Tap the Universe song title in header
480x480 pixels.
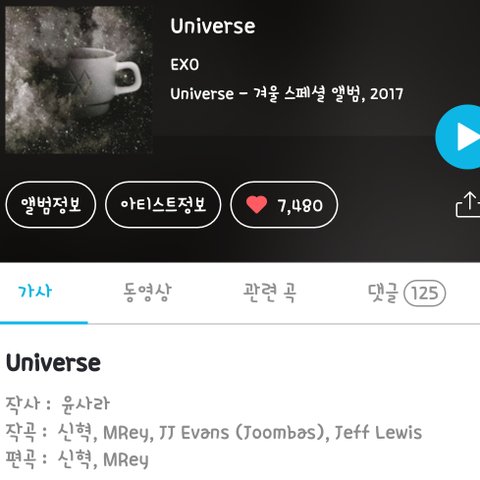[x=213, y=26]
